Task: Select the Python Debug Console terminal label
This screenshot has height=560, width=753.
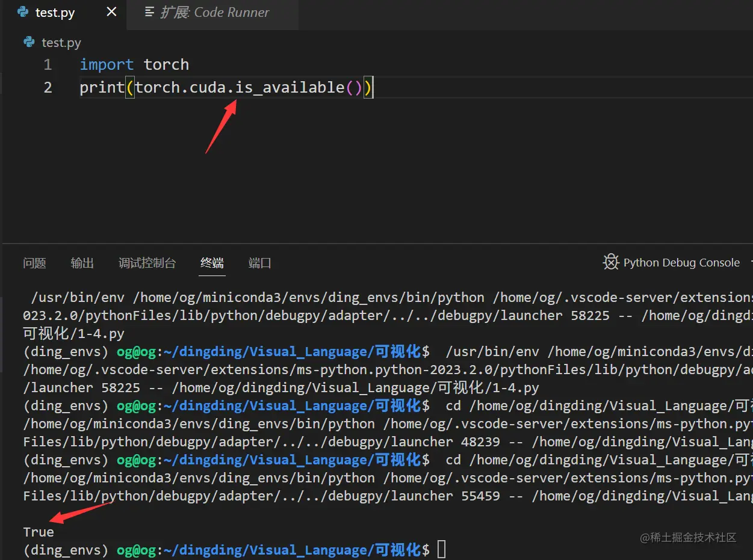Action: [681, 263]
